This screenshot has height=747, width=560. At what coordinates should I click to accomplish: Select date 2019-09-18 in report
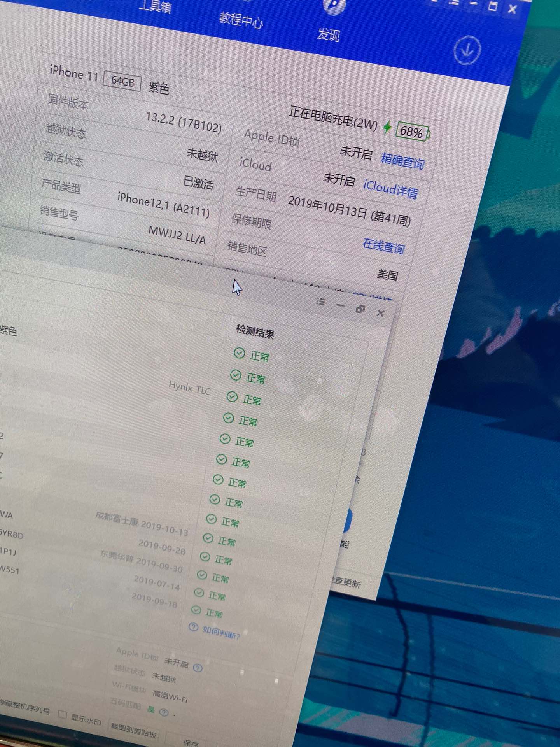(x=154, y=600)
